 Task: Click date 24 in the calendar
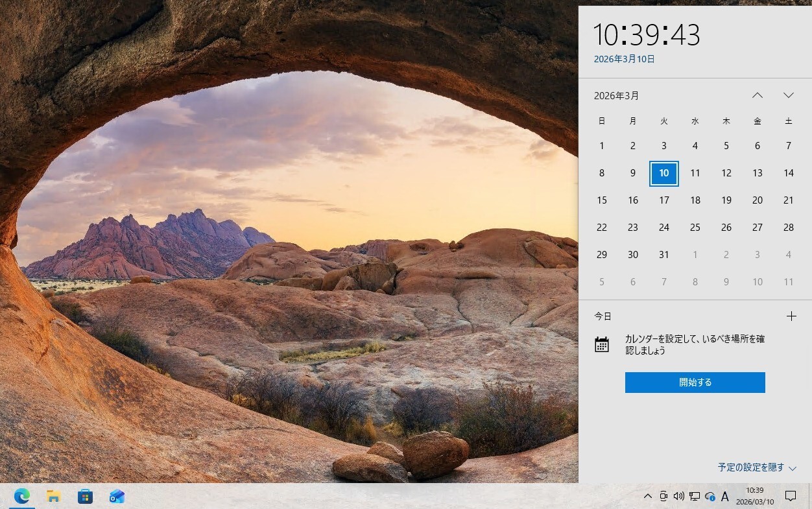pos(664,228)
